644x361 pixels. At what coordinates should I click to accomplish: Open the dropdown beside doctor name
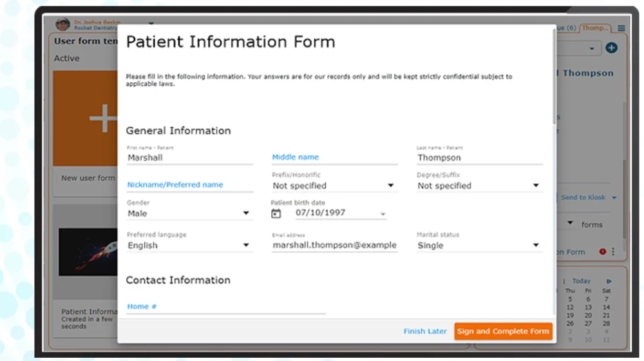point(151,23)
